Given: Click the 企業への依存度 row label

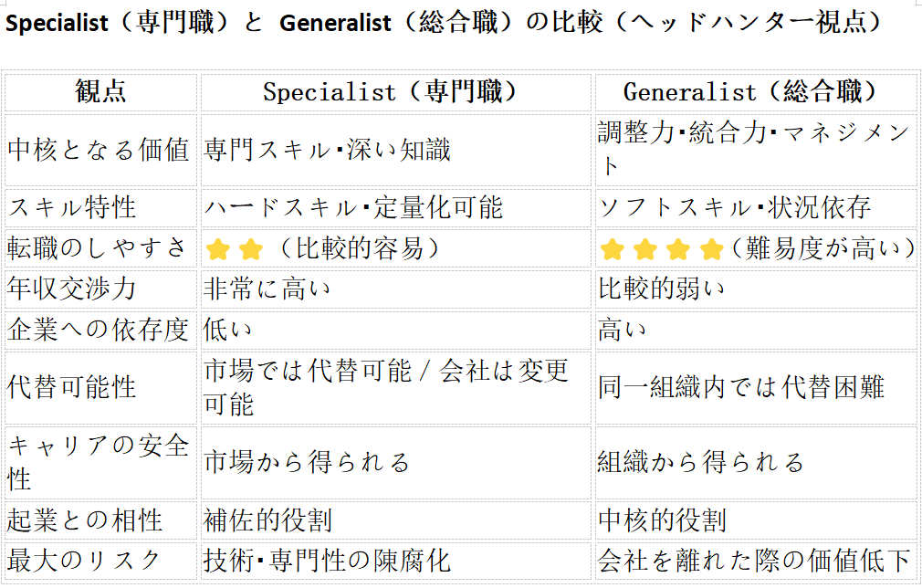Looking at the screenshot, I should (x=99, y=330).
